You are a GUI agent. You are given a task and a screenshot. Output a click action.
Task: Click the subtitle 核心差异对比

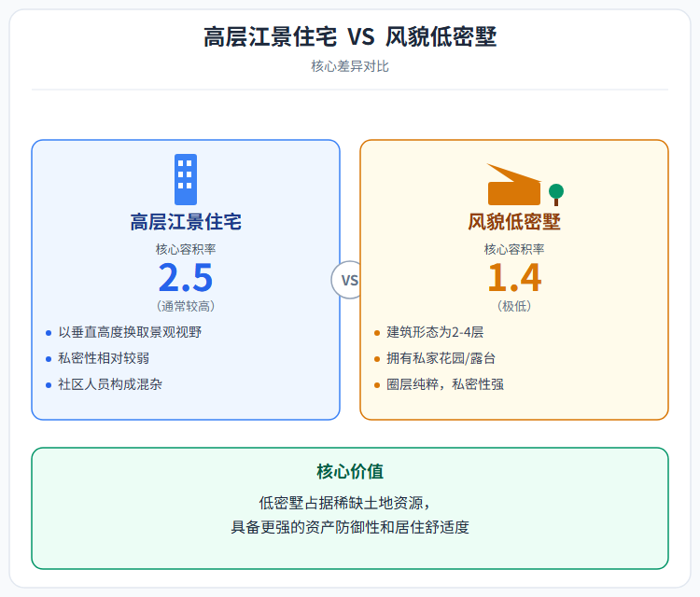click(350, 66)
